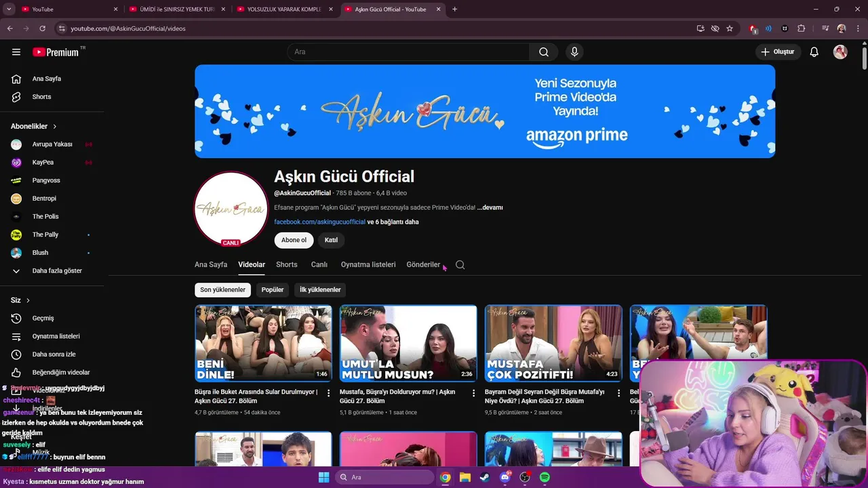This screenshot has width=868, height=488.
Task: Search within channel using magnifier icon
Action: tap(460, 265)
